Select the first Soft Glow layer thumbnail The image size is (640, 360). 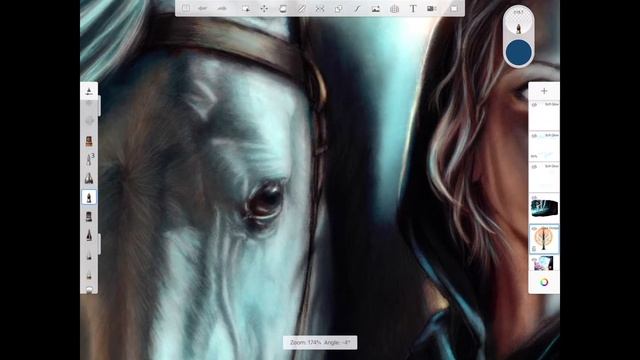pyautogui.click(x=544, y=116)
